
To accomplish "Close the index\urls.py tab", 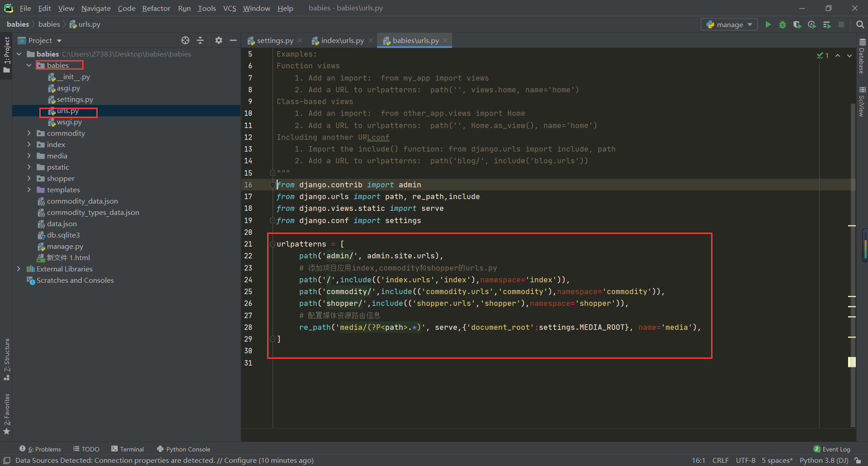I will click(x=371, y=40).
